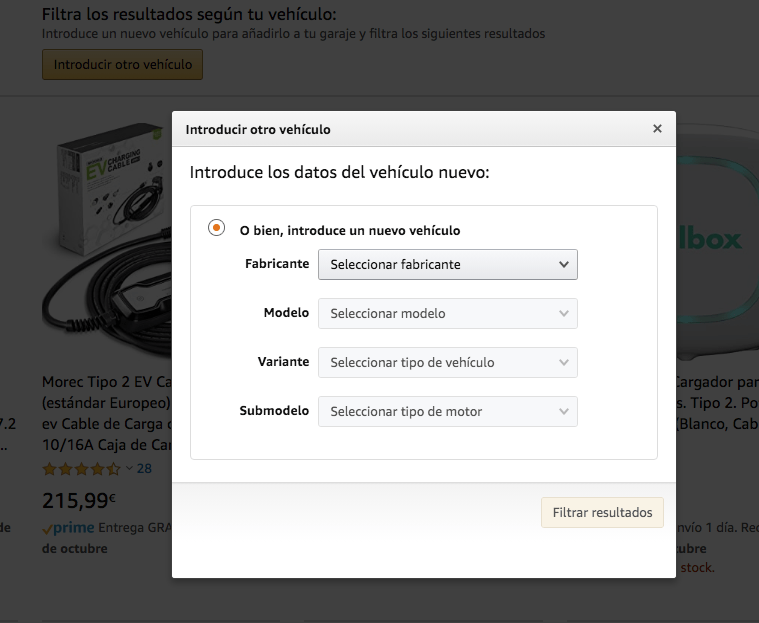The height and width of the screenshot is (623, 759).
Task: Click the Variante label
Action: pos(283,362)
